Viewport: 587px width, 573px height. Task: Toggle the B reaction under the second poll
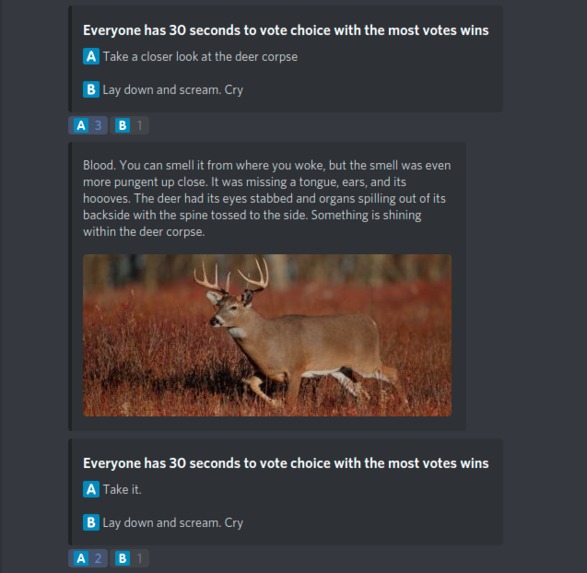pos(130,558)
